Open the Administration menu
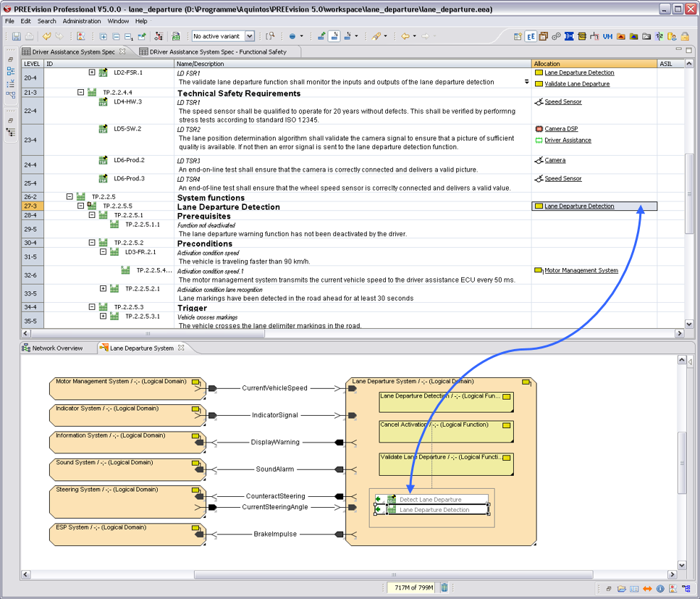 [82, 21]
